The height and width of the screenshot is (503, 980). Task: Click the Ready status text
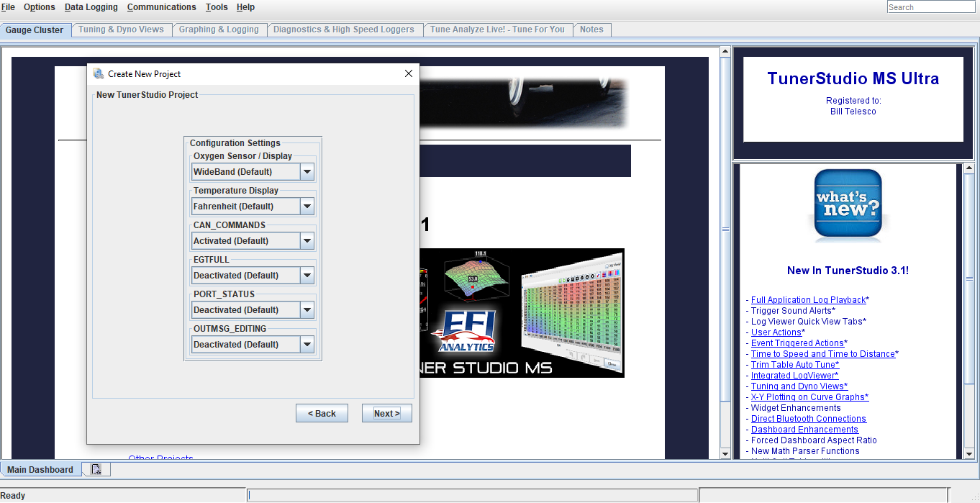click(x=13, y=495)
